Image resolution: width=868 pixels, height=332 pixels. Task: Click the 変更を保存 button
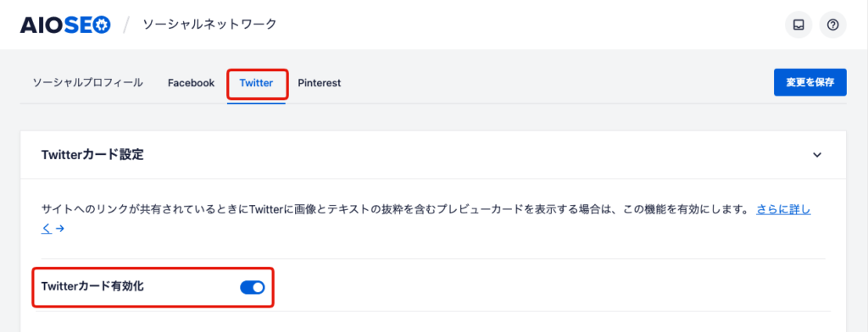coord(810,82)
